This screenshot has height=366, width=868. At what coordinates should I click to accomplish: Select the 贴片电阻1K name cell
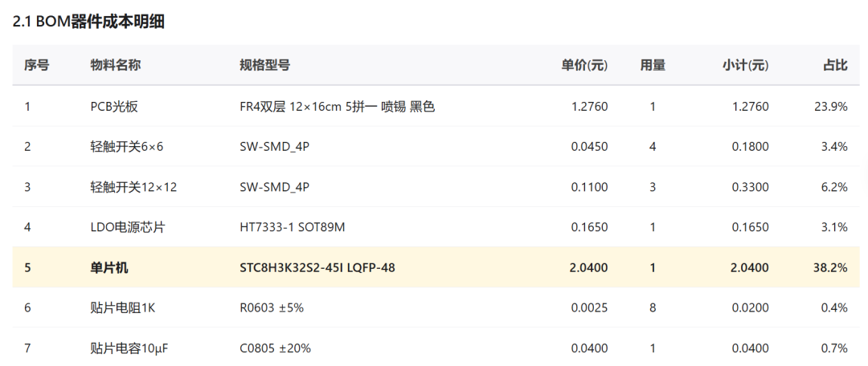(122, 308)
